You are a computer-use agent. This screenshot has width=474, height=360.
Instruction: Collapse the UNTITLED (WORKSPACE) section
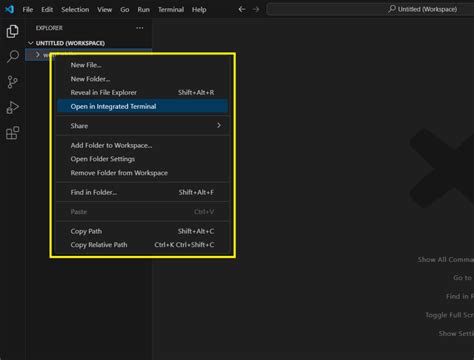pos(31,43)
